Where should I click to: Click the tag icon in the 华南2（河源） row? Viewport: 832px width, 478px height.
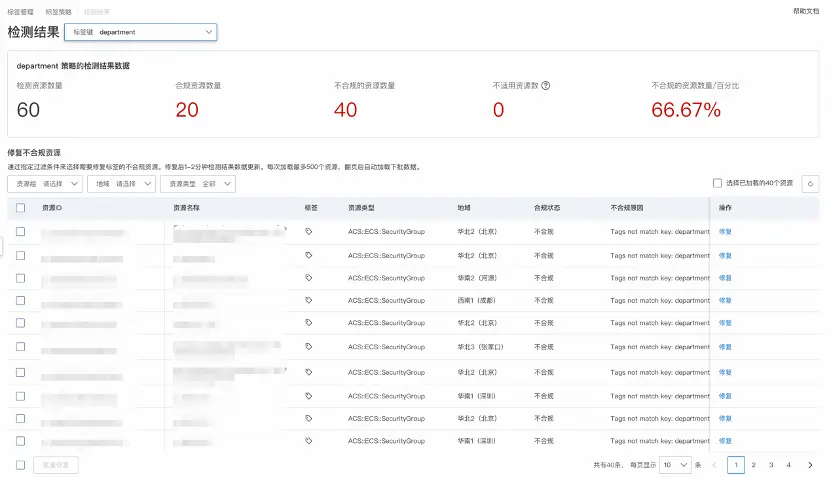click(x=309, y=277)
